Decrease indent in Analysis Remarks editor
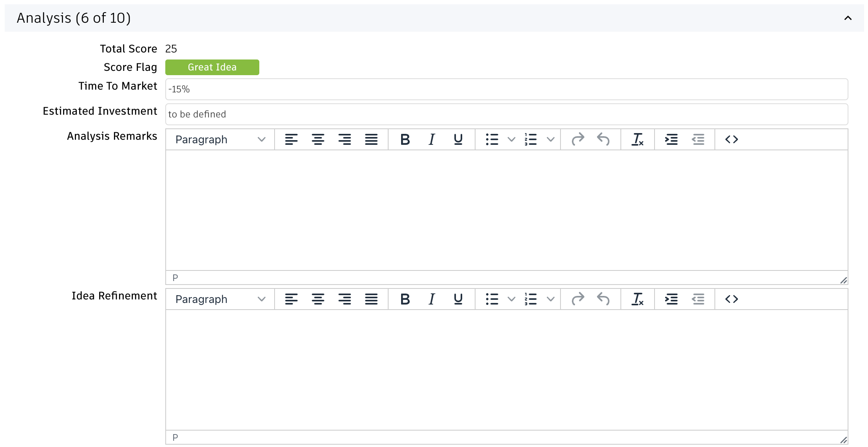Image resolution: width=868 pixels, height=447 pixels. [698, 139]
